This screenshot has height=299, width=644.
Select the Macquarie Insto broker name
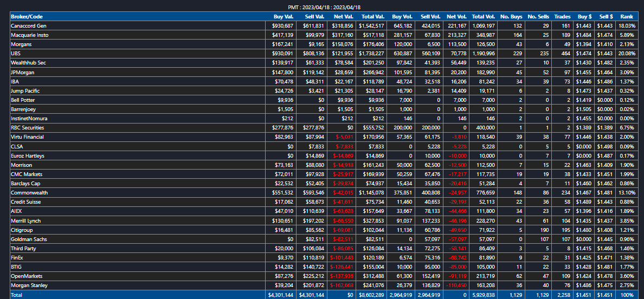click(x=29, y=35)
